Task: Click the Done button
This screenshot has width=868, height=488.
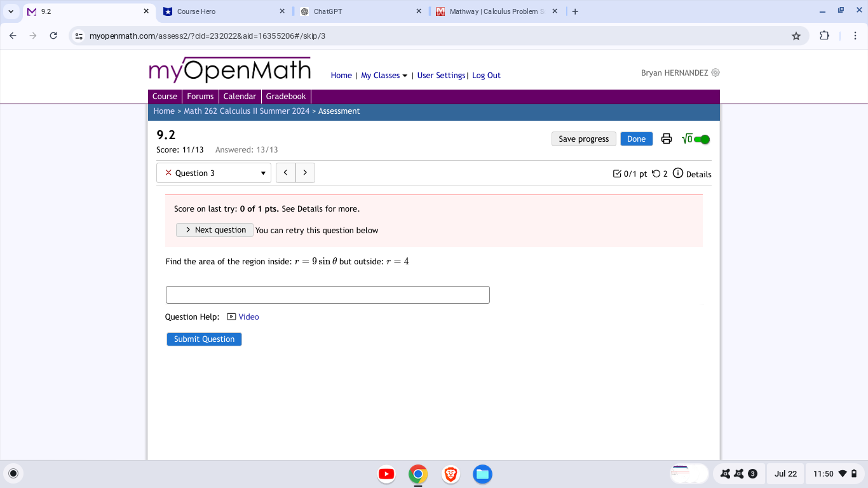Action: 636,139
